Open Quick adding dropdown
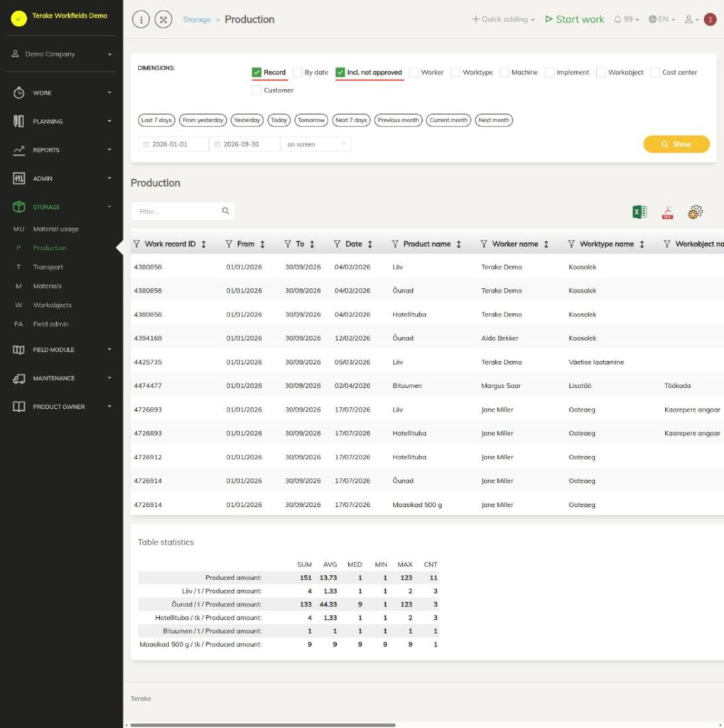This screenshot has height=728, width=724. (x=503, y=19)
